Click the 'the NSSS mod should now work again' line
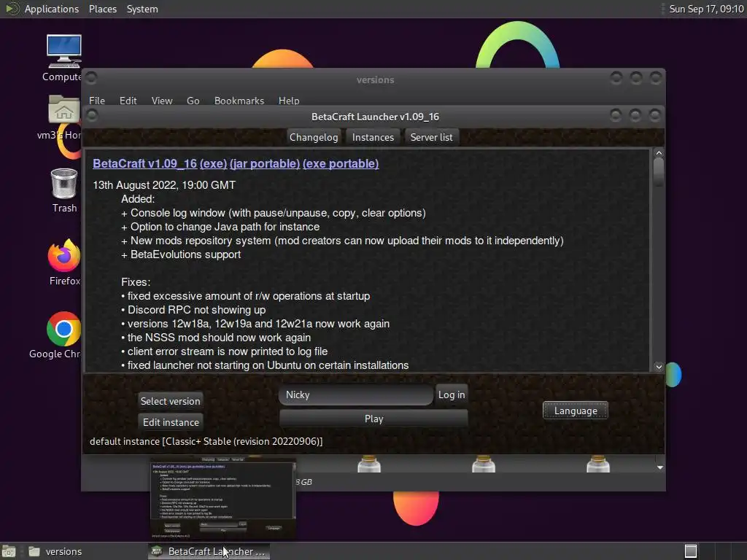747x560 pixels. tap(216, 337)
